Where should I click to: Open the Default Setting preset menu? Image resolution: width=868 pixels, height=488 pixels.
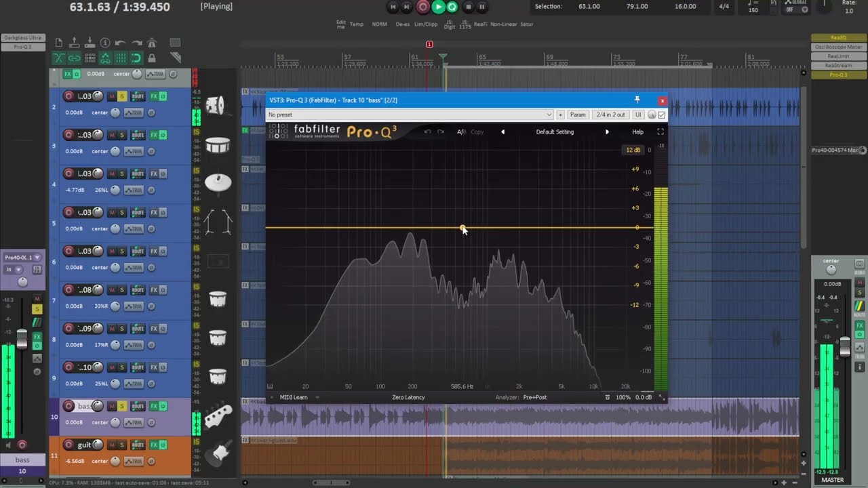pos(555,132)
